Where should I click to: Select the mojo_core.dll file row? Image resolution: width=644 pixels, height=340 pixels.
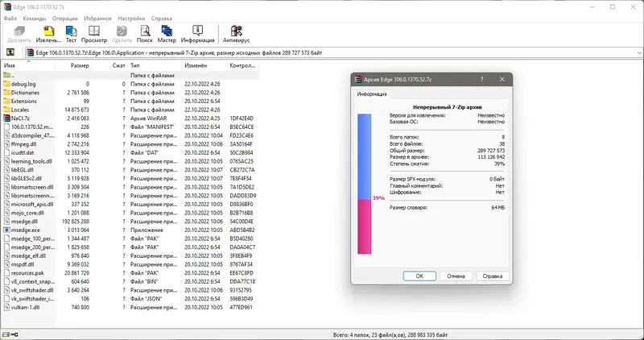(130, 213)
